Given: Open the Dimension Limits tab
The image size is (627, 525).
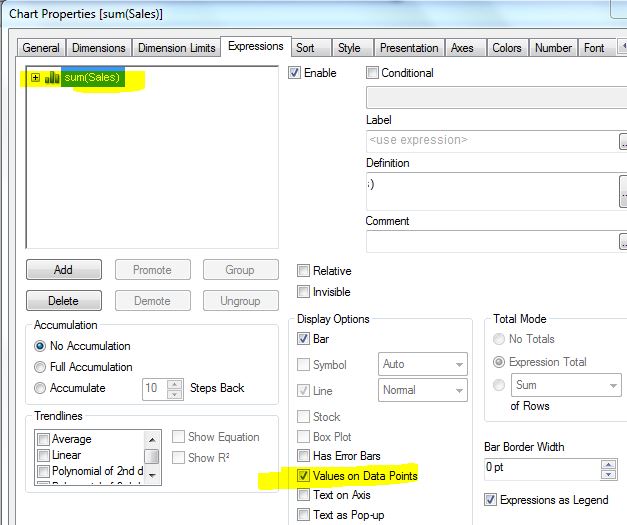Looking at the screenshot, I should (177, 48).
